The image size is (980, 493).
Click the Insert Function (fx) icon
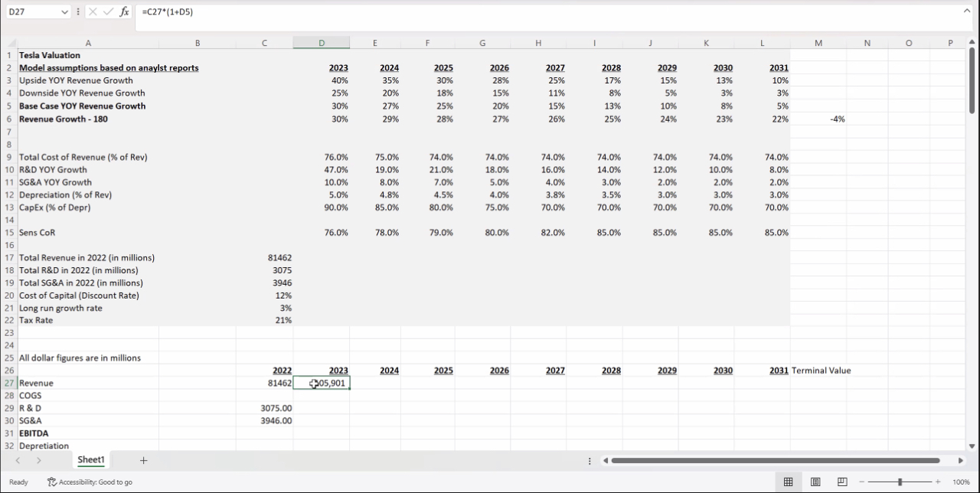[x=125, y=11]
